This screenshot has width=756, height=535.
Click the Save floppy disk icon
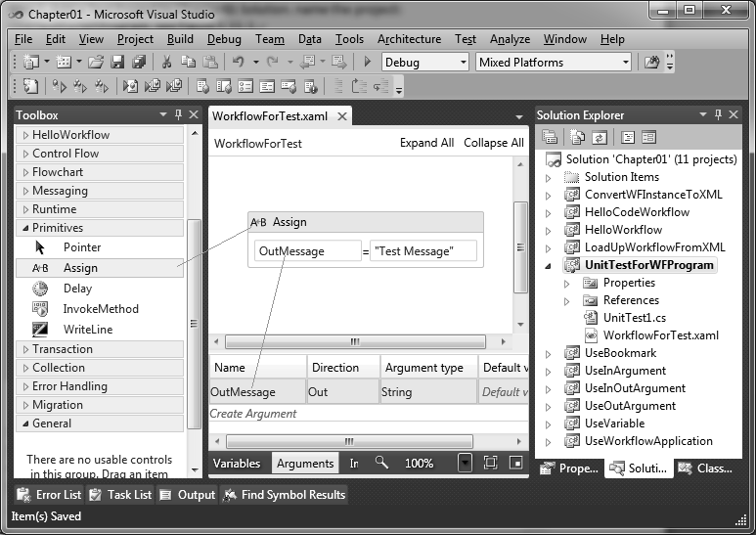click(117, 62)
